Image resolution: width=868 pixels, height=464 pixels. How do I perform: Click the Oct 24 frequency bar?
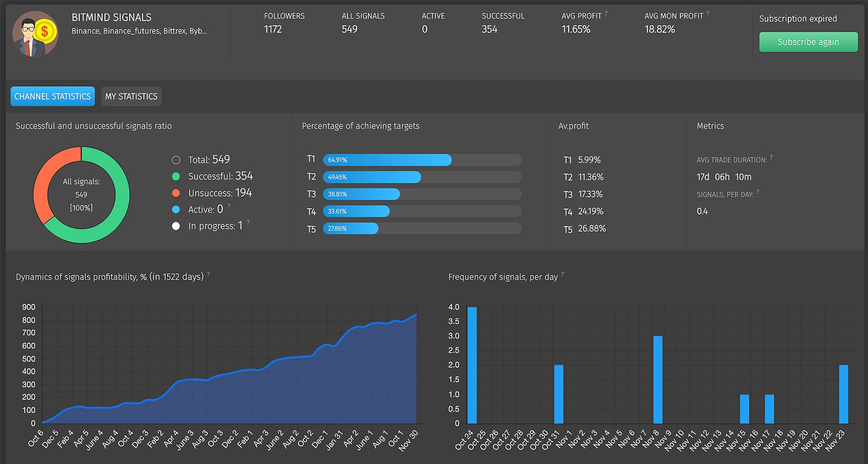pyautogui.click(x=472, y=365)
